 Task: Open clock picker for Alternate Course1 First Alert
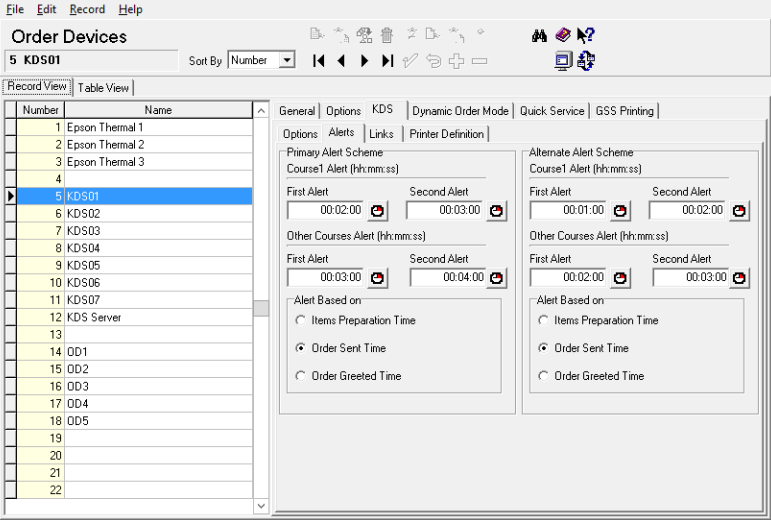point(621,211)
